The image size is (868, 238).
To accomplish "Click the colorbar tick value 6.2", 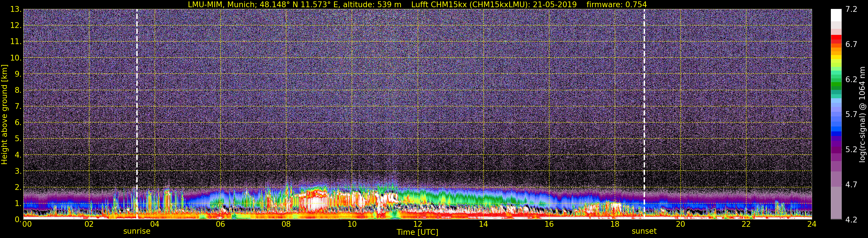I will pyautogui.click(x=851, y=79).
